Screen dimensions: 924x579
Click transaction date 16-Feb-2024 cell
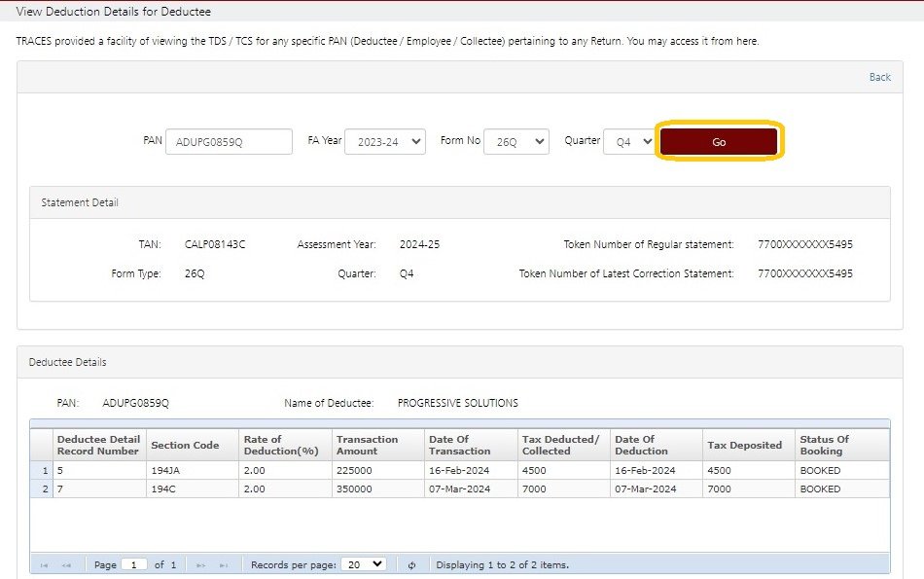click(x=470, y=471)
